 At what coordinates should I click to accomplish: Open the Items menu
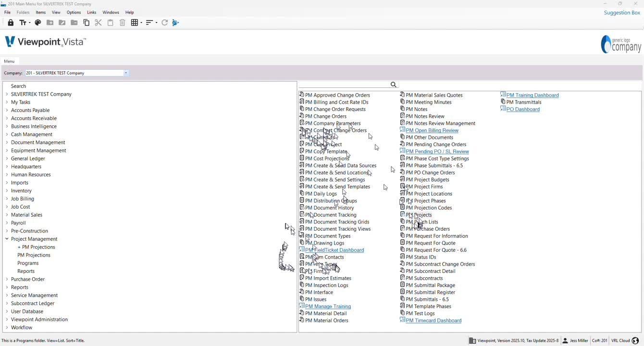[41, 12]
